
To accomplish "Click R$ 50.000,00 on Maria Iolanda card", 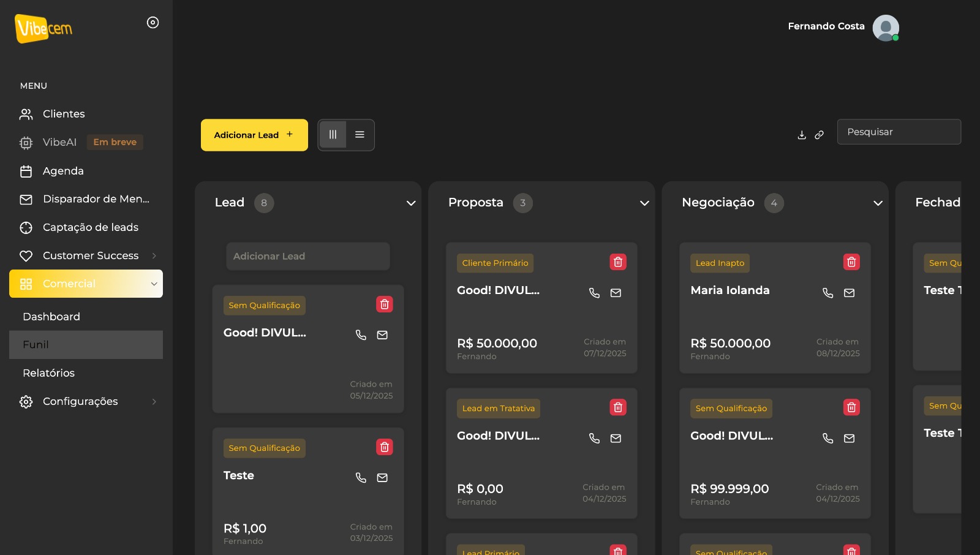I will pyautogui.click(x=730, y=344).
